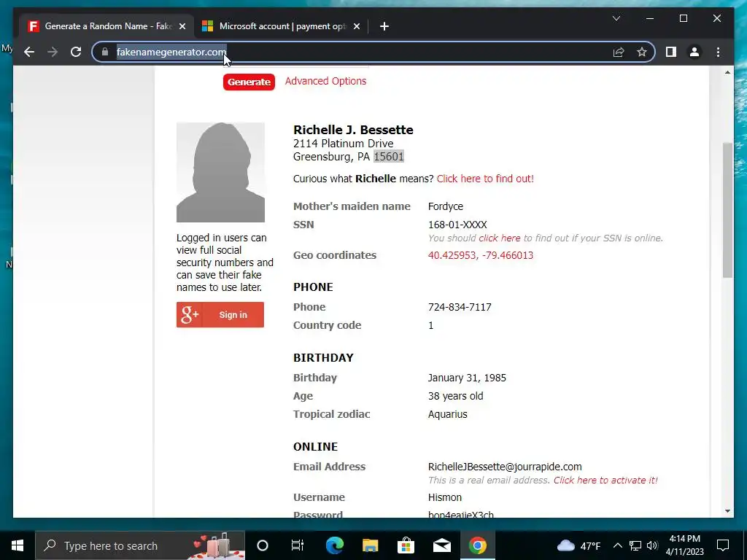Open the tab search chevron
This screenshot has height=560, width=747.
click(616, 18)
